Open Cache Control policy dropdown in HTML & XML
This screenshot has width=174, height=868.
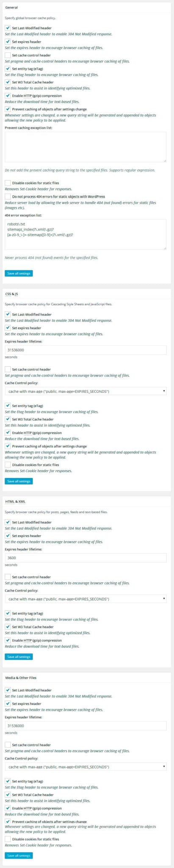click(x=86, y=599)
